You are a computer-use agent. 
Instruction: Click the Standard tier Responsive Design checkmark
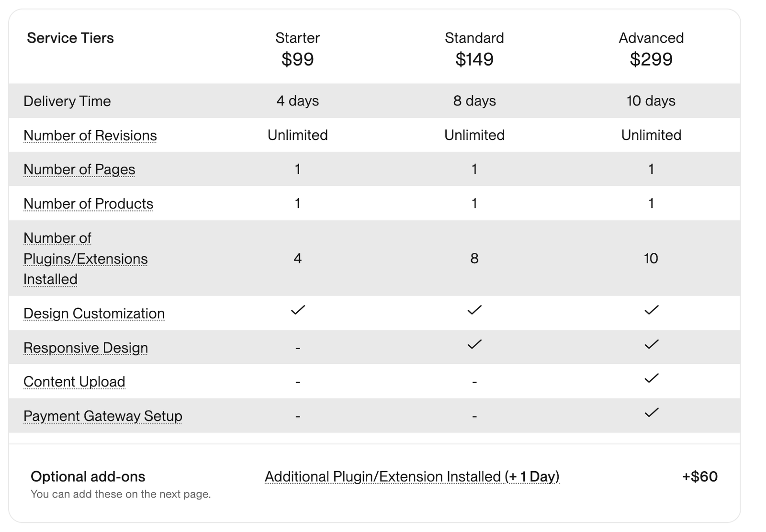coord(474,344)
